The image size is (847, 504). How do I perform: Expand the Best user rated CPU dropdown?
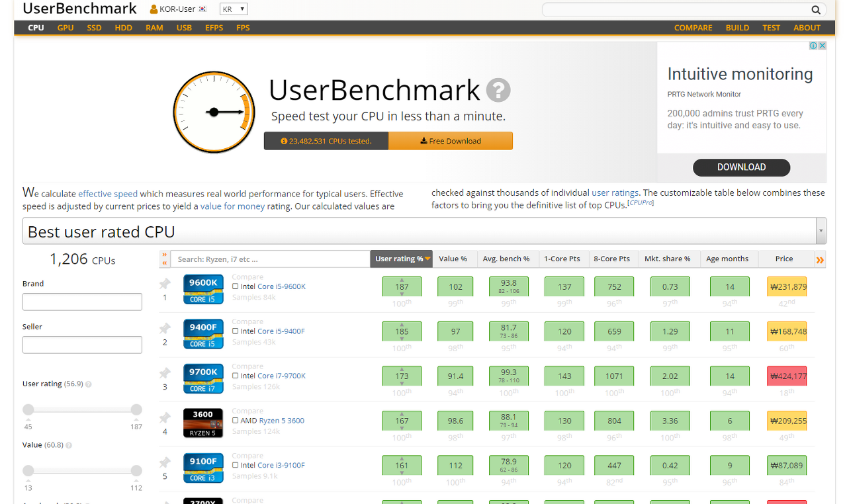[424, 231]
